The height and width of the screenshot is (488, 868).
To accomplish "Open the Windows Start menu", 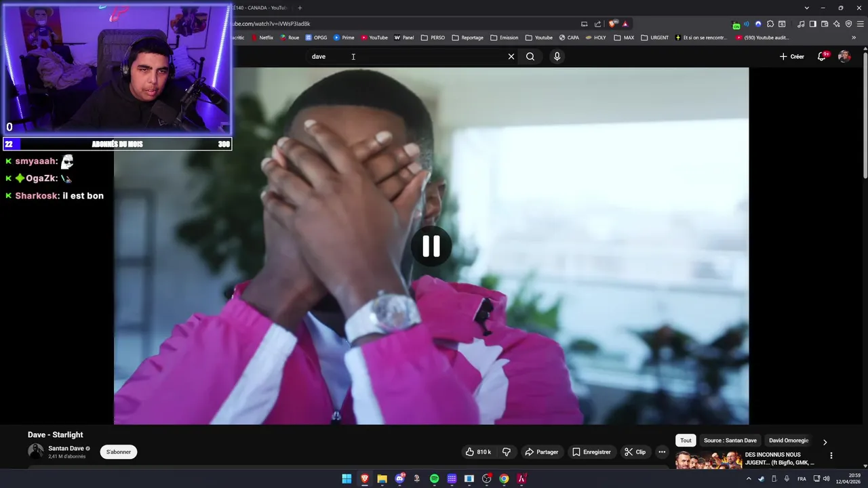I will (x=347, y=479).
